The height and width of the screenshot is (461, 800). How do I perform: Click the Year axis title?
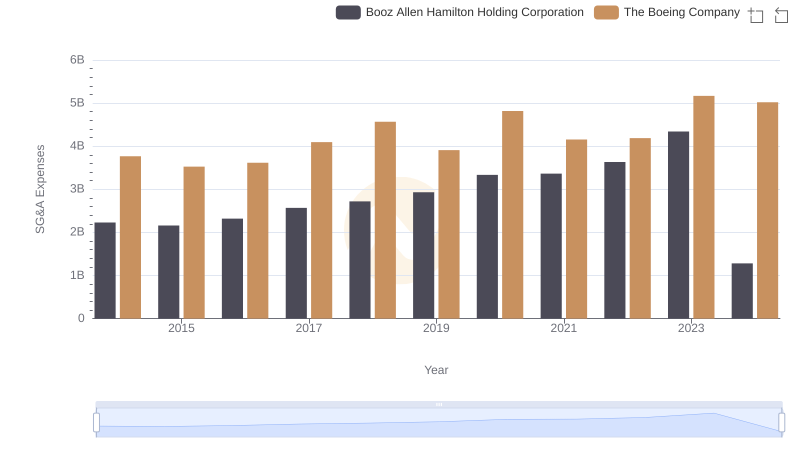click(436, 370)
